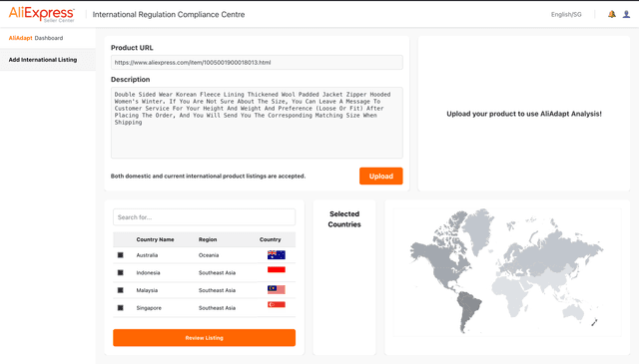Click the Country Name column header
The image size is (639, 364).
pos(156,239)
